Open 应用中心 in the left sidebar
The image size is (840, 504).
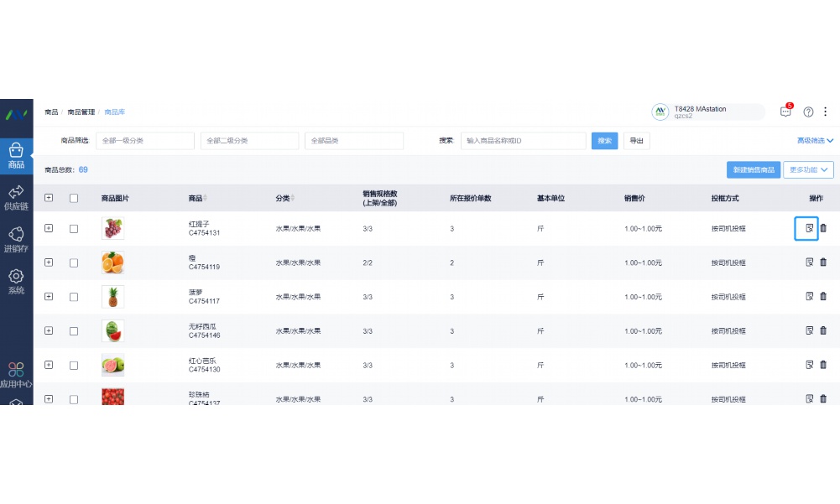click(x=15, y=375)
